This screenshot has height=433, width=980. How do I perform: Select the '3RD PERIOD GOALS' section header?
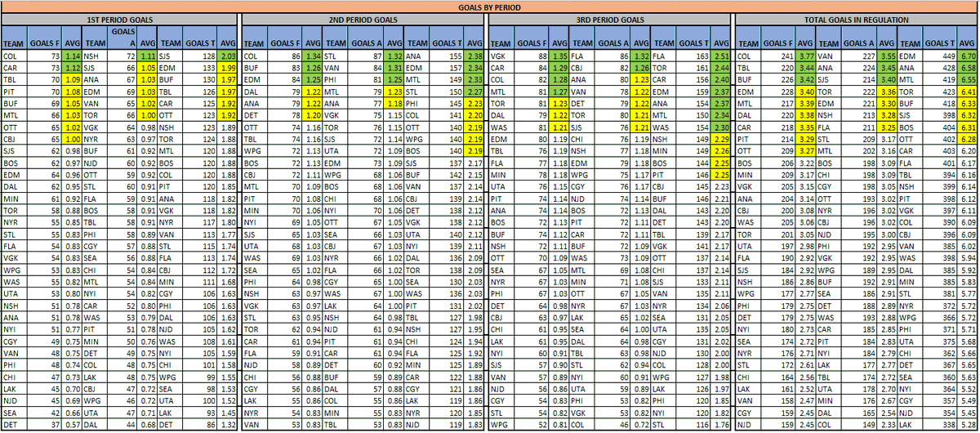(610, 18)
